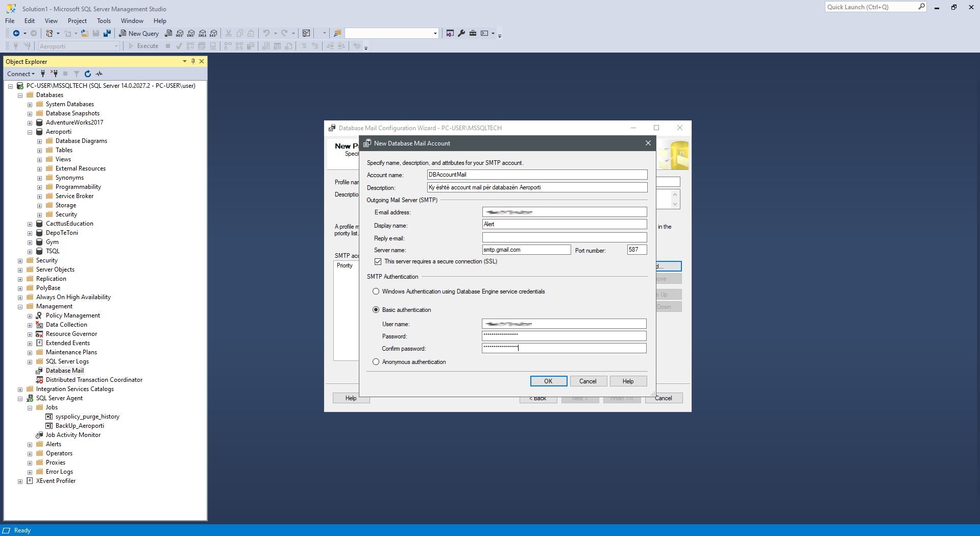Select Windows Authentication using Database Engine credentials

(x=376, y=291)
